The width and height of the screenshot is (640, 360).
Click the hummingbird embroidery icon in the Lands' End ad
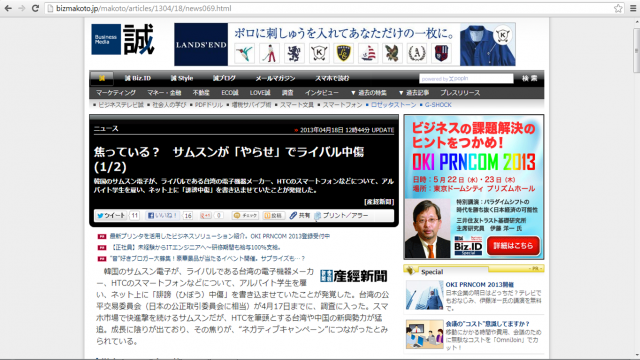tap(244, 53)
